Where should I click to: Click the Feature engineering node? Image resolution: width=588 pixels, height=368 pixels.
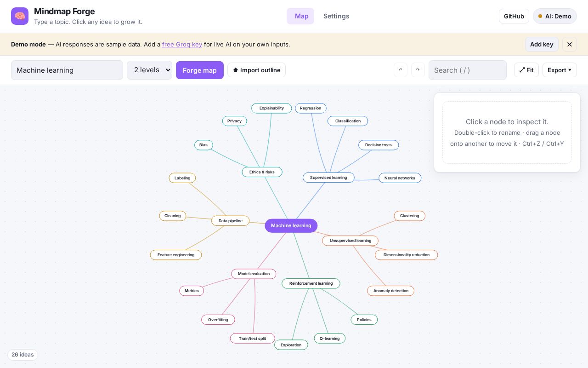tap(176, 255)
